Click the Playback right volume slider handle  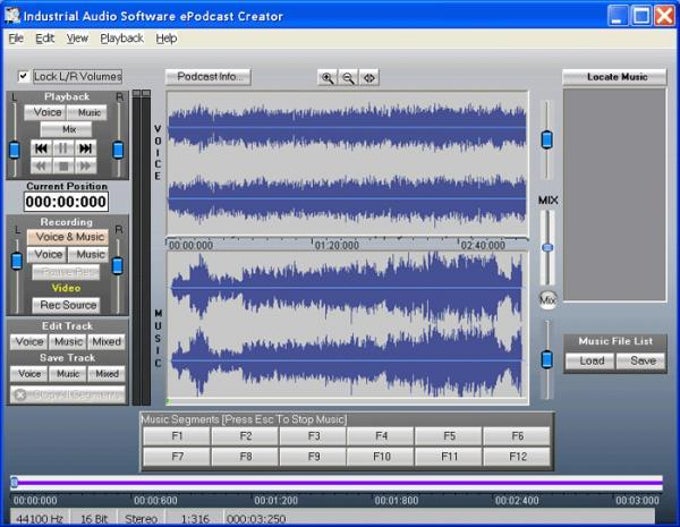point(118,150)
